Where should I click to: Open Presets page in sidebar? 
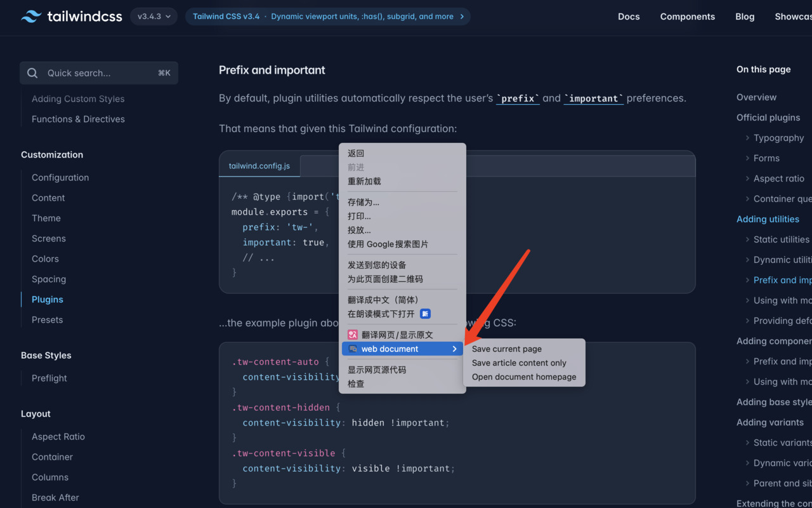(x=48, y=319)
